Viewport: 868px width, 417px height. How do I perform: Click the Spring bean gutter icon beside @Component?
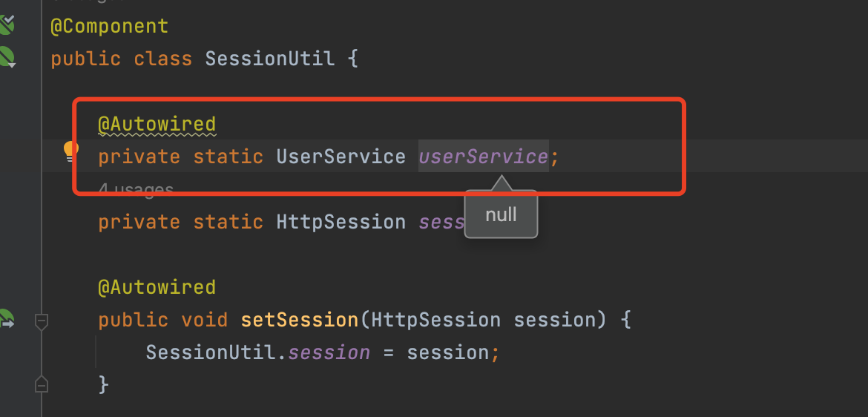(x=6, y=26)
